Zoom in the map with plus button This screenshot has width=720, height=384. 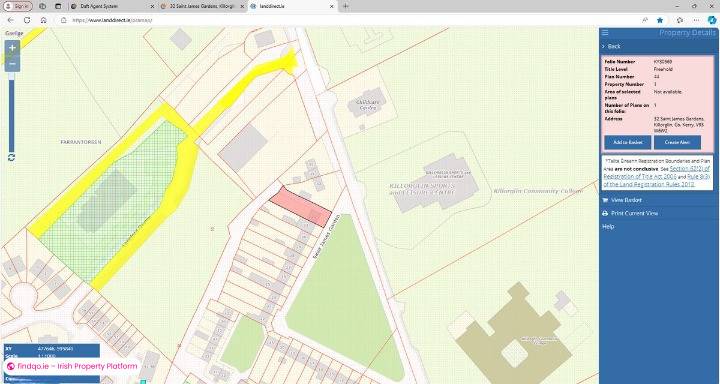pos(12,47)
